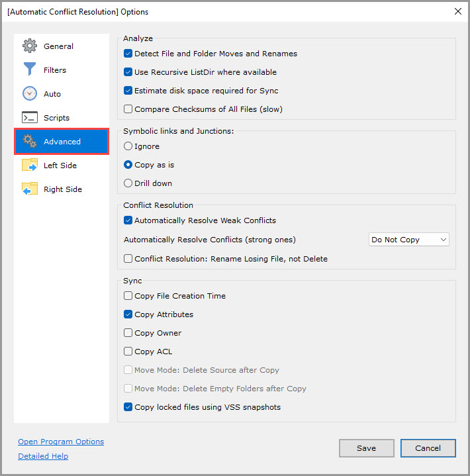Enable Copy Owner checkbox
This screenshot has width=470, height=476.
(x=128, y=333)
